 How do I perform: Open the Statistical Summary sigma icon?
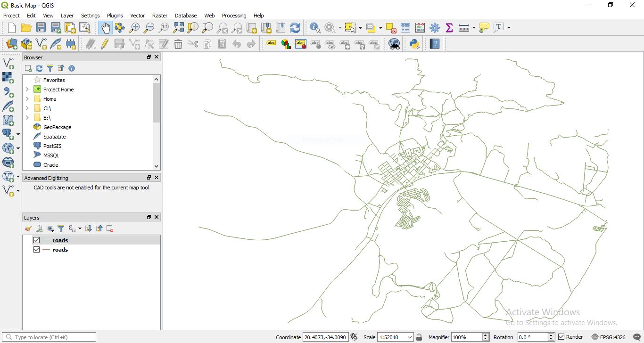tap(449, 28)
